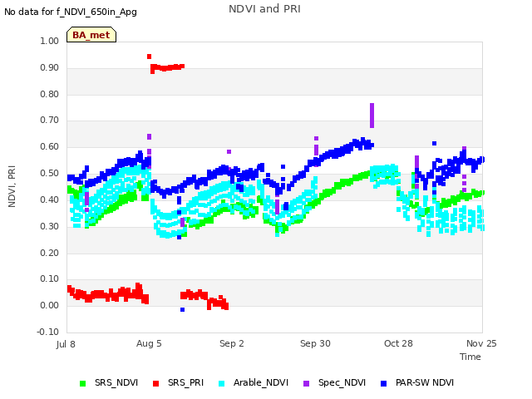The width and height of the screenshot is (532, 399).
Task: Click the blue PAR-SW NDVI legend swatch
Action: tap(384, 384)
